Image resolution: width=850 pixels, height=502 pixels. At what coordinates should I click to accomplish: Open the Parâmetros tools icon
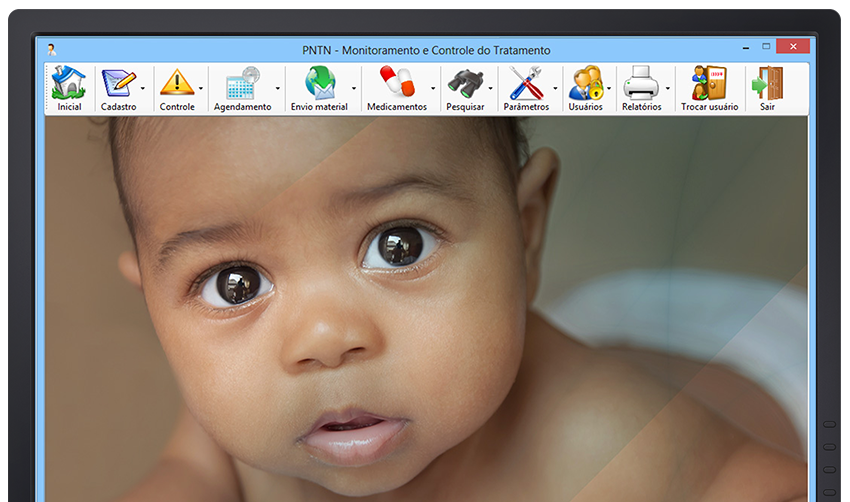click(x=526, y=83)
